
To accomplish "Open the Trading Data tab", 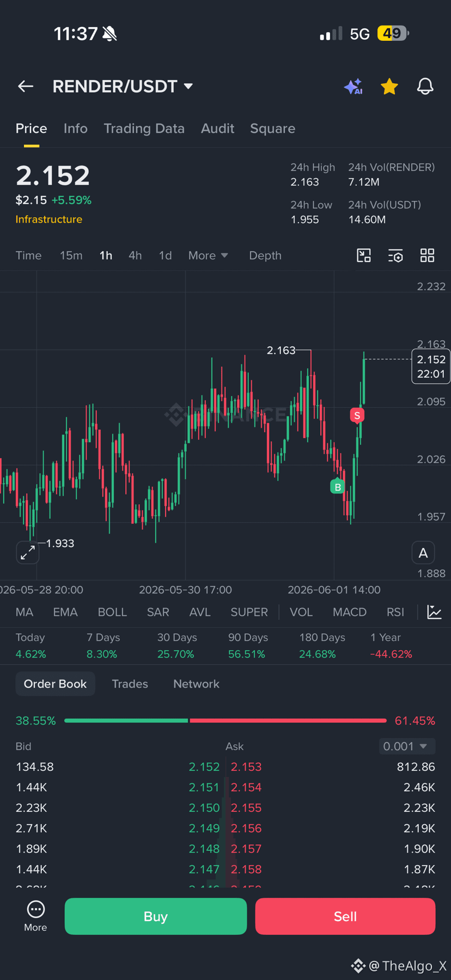I will 144,128.
